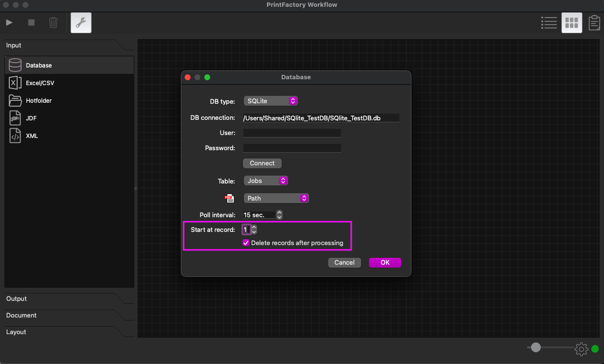Click the Database cylinder icon in Input list
This screenshot has height=364, width=604.
click(15, 65)
